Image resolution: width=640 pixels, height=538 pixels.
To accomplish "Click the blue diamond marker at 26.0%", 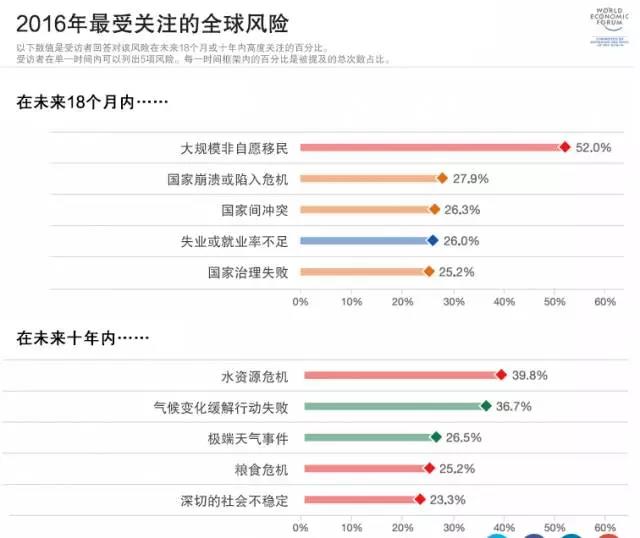I will pyautogui.click(x=432, y=240).
